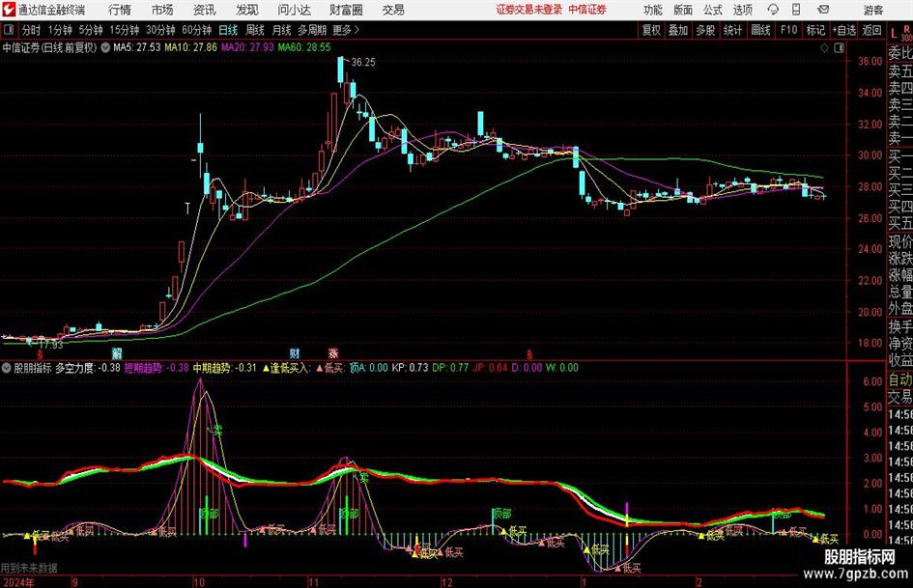This screenshot has height=588, width=913.
Task: Open the 多周期 multi-period view
Action: [311, 30]
